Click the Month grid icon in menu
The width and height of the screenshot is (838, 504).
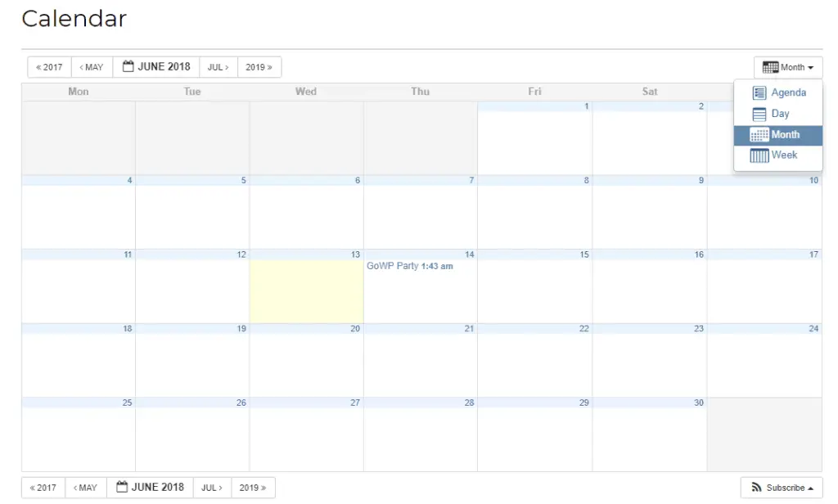(759, 135)
